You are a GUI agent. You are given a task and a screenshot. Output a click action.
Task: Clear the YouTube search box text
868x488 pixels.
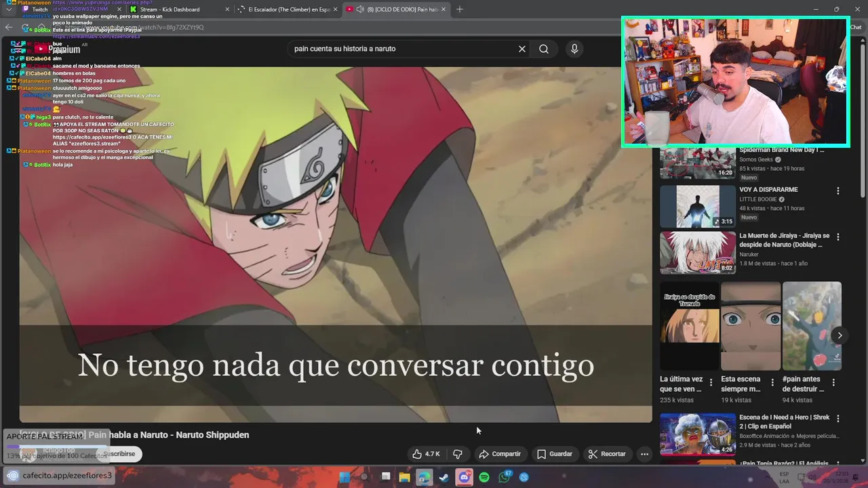tap(522, 49)
